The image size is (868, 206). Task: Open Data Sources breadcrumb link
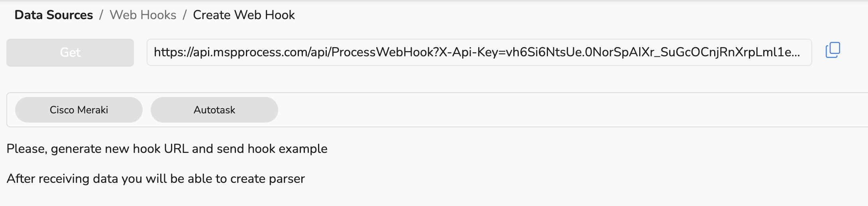coord(54,15)
